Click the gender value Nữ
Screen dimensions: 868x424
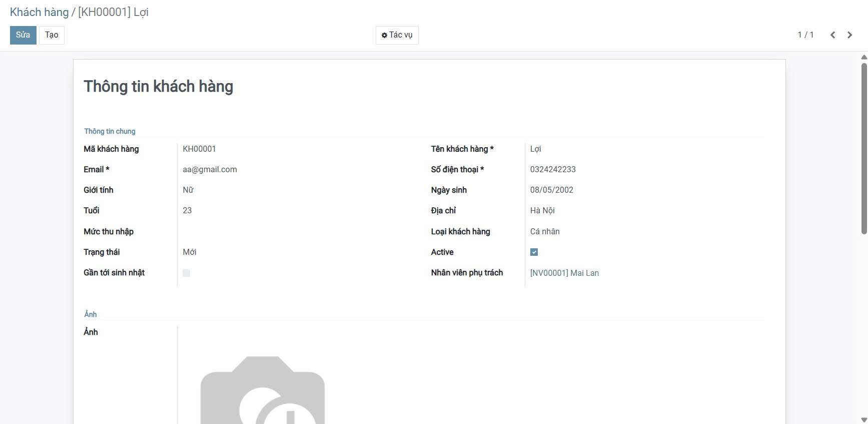tap(188, 190)
